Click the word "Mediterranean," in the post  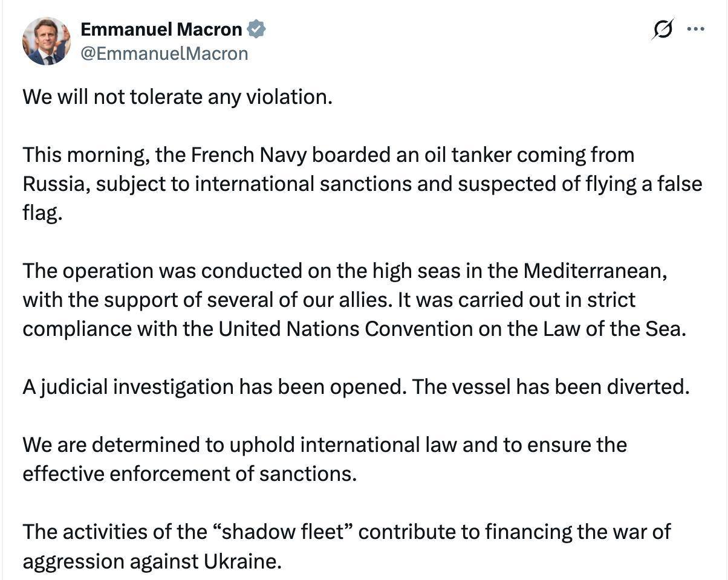point(596,271)
